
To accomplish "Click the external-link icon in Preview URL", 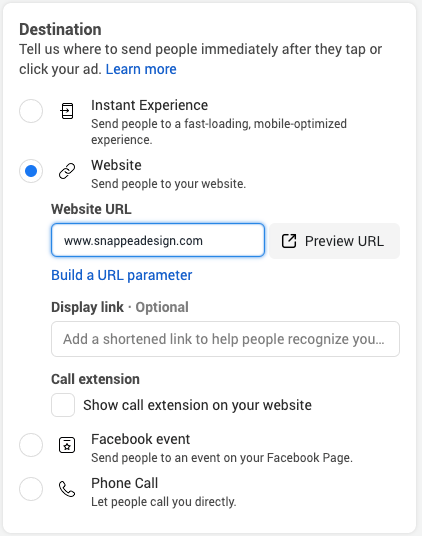I will (289, 241).
